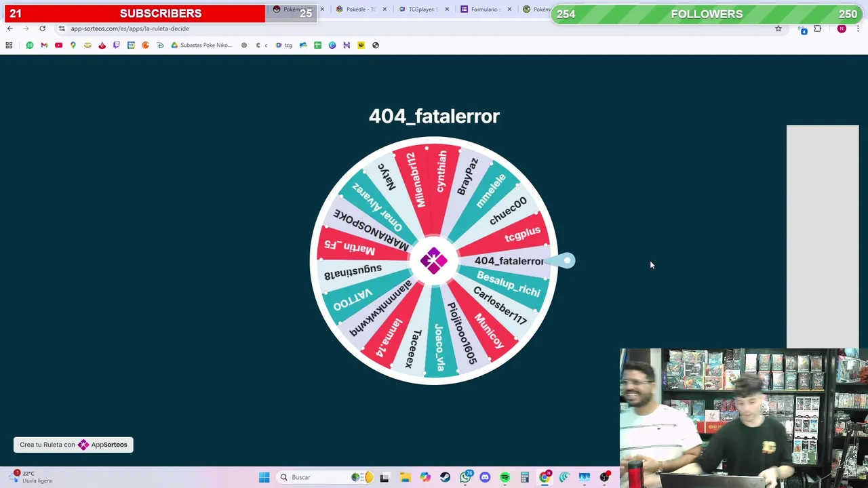This screenshot has height=488, width=868.
Task: Open Subastas Poke Niko bookmark
Action: (x=201, y=45)
